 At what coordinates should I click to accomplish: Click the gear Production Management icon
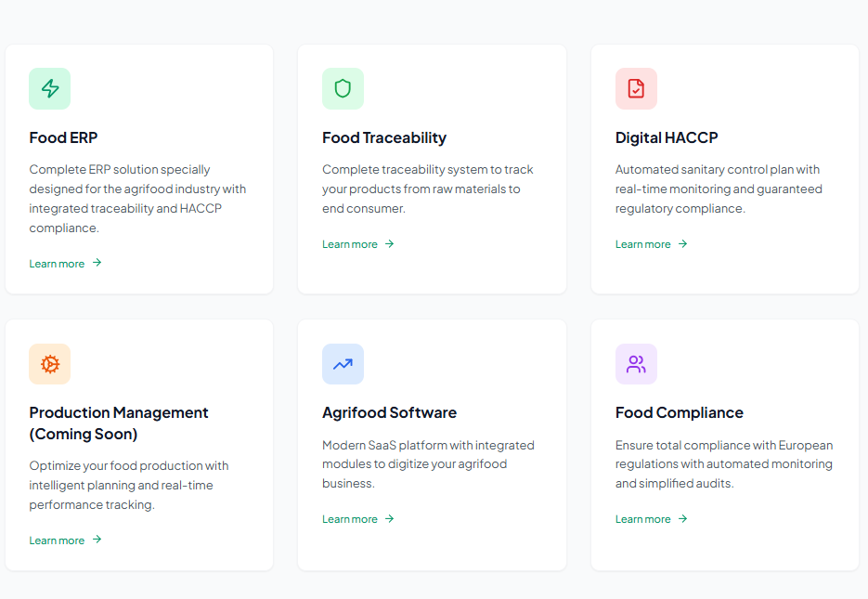click(50, 364)
